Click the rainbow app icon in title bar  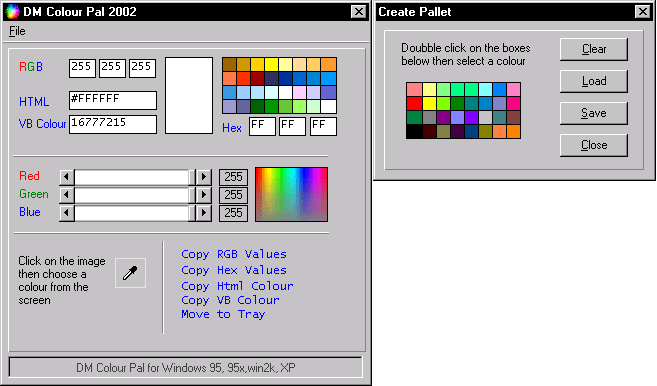coord(13,12)
